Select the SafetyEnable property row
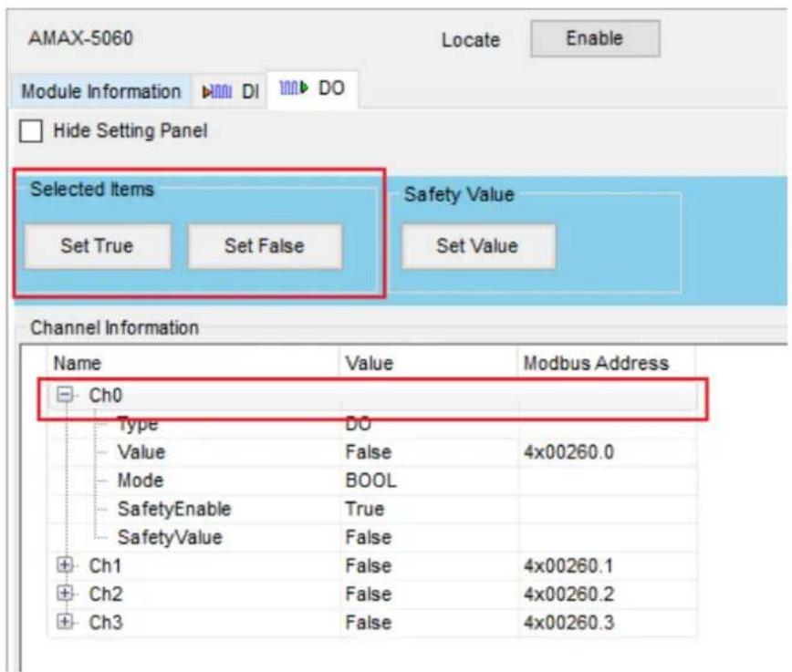The height and width of the screenshot is (672, 792). click(372, 509)
